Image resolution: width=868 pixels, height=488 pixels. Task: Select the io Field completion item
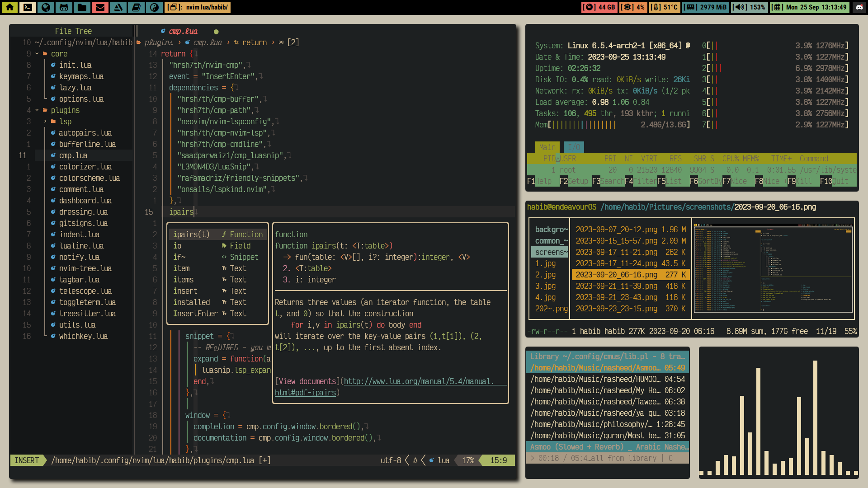pyautogui.click(x=218, y=246)
